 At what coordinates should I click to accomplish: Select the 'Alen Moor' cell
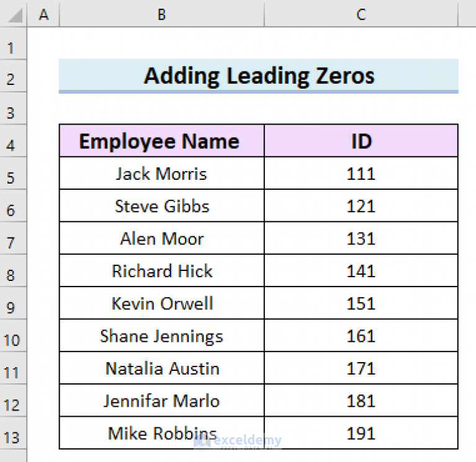point(162,238)
